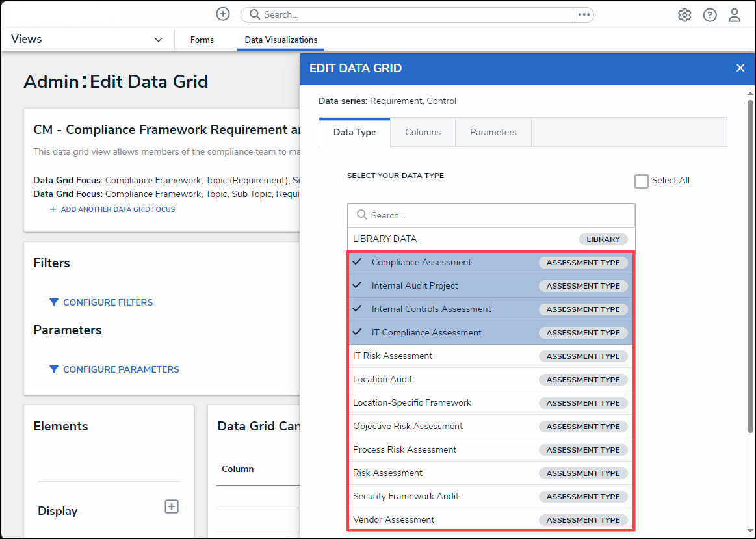Open the settings gear icon
Viewport: 756px width, 539px height.
click(684, 15)
